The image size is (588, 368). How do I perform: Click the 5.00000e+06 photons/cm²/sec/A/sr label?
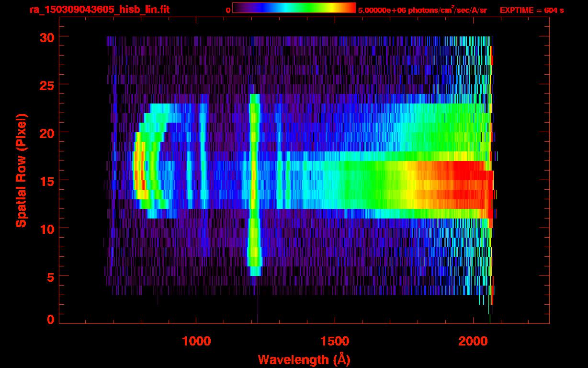point(422,10)
